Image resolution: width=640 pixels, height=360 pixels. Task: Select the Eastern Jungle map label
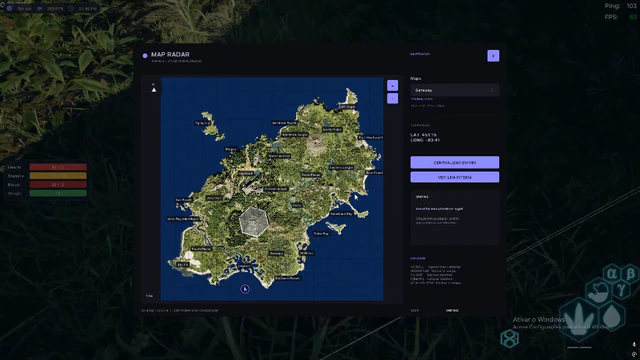(342, 167)
